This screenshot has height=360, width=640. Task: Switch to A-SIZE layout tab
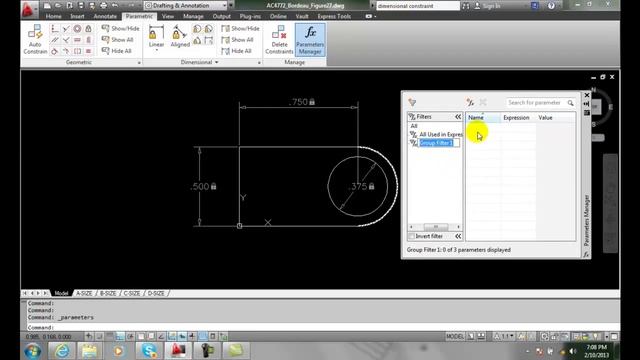tap(84, 293)
